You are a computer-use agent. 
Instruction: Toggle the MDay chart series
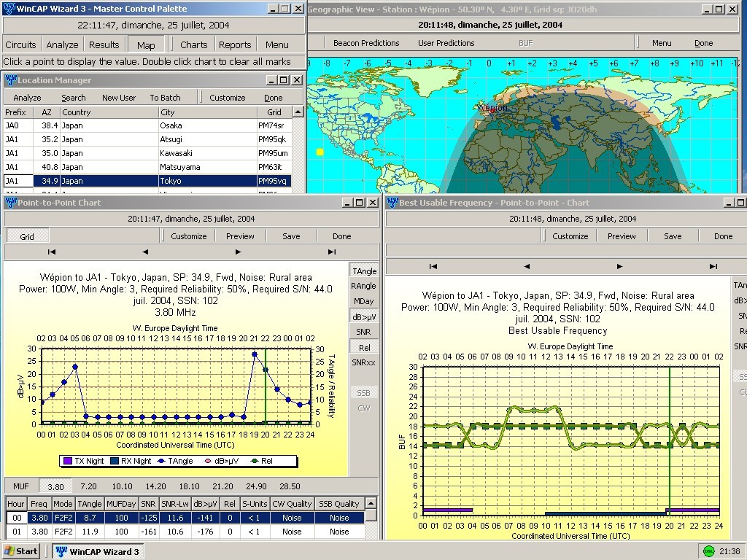point(364,301)
